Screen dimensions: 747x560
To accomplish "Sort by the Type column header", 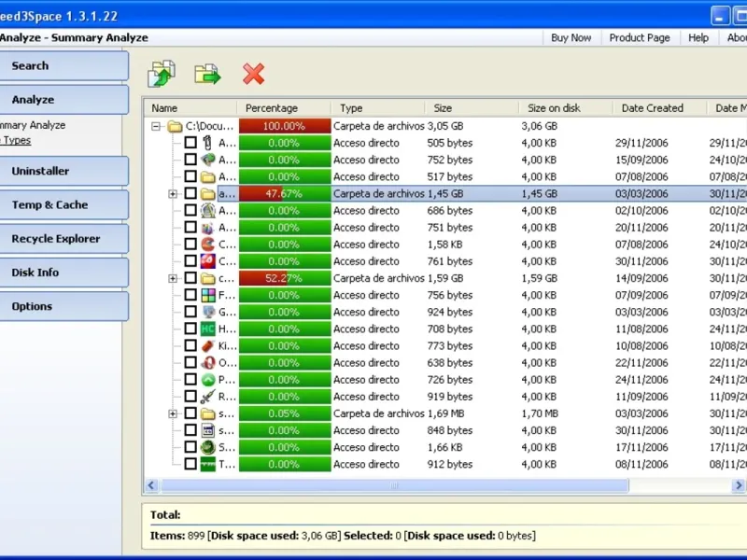I will [x=378, y=108].
